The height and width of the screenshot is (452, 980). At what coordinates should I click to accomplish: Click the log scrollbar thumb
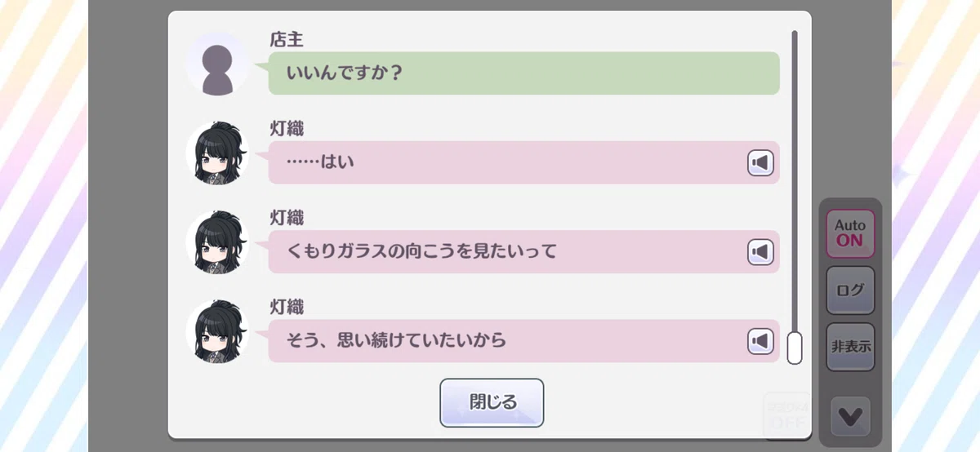pos(795,348)
